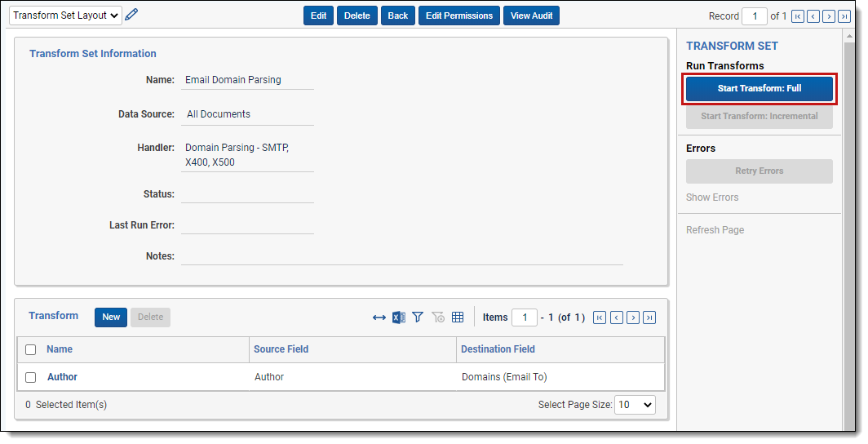Click the New button in Transform section

pos(111,317)
